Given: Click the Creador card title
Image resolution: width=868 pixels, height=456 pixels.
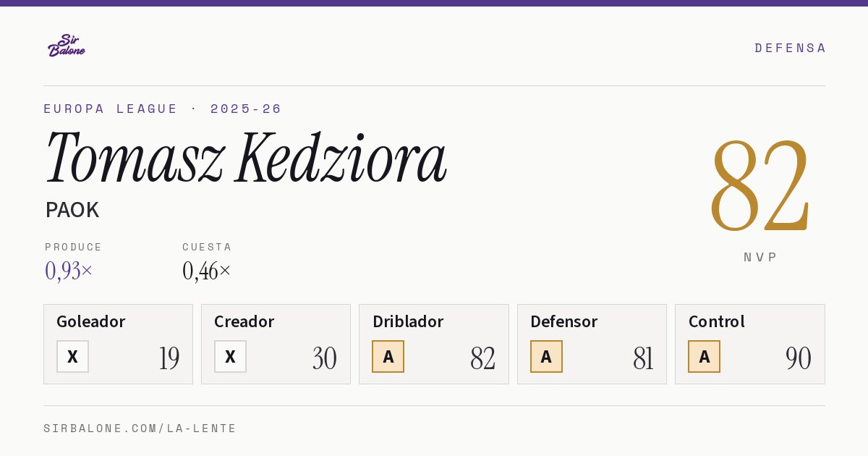Looking at the screenshot, I should click(244, 321).
